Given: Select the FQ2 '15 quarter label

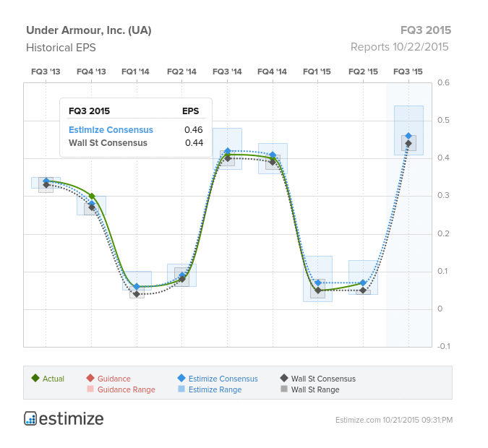Looking at the screenshot, I should click(363, 72).
